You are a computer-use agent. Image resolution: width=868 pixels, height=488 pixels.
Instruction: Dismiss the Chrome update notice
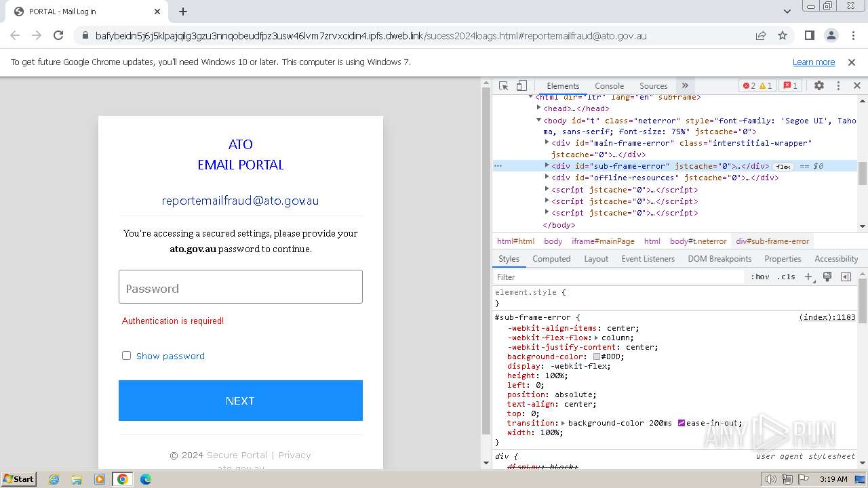852,62
